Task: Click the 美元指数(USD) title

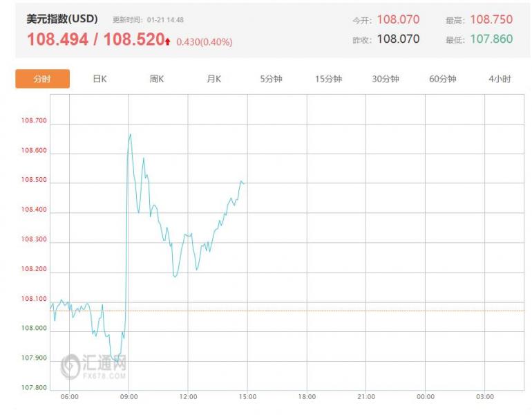Action: 62,19
